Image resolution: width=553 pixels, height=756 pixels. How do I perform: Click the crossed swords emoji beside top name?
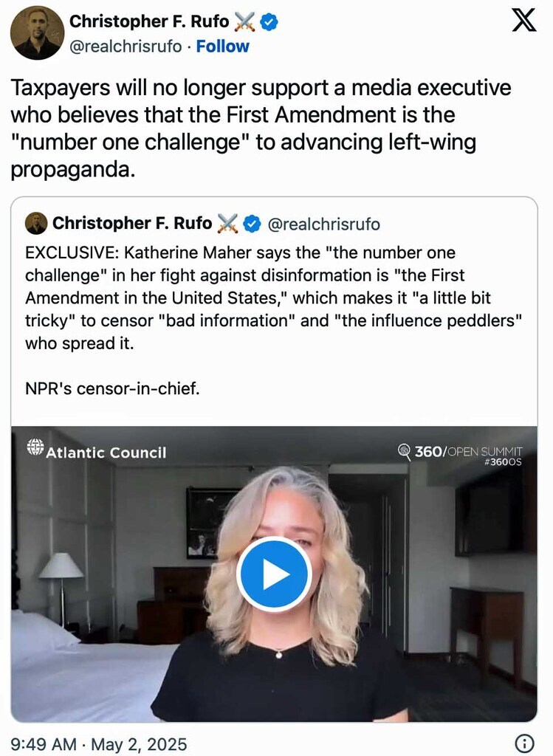(244, 22)
